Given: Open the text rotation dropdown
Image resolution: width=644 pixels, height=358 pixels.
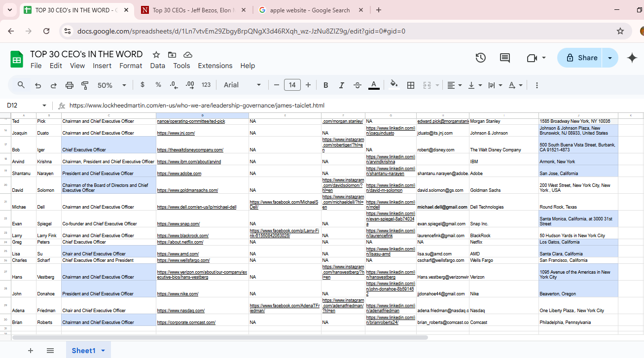Looking at the screenshot, I should pos(515,85).
